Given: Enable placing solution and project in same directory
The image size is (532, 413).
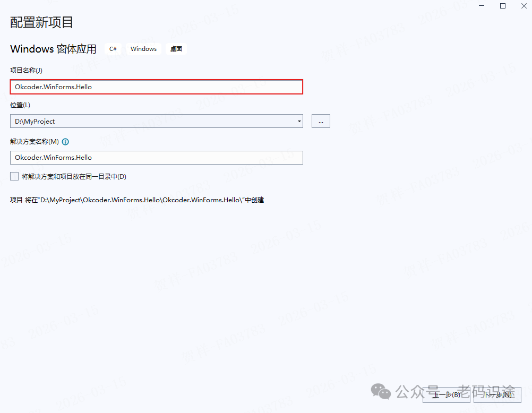Looking at the screenshot, I should click(x=14, y=176).
